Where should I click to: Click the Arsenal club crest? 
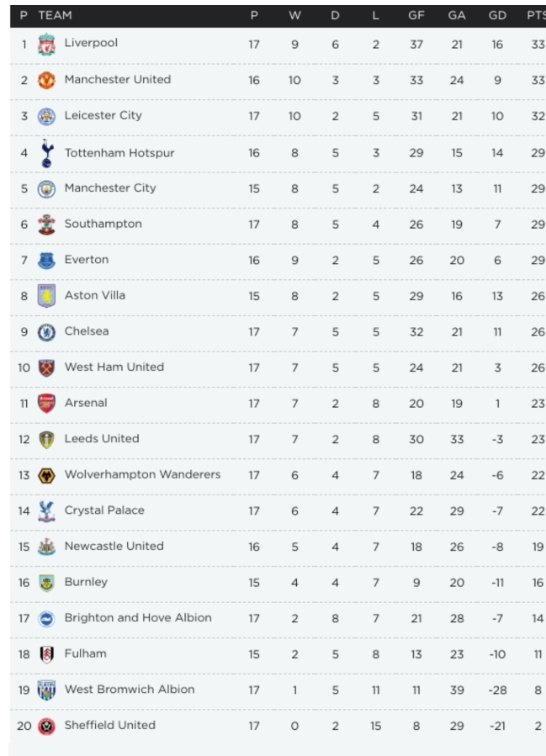click(46, 404)
